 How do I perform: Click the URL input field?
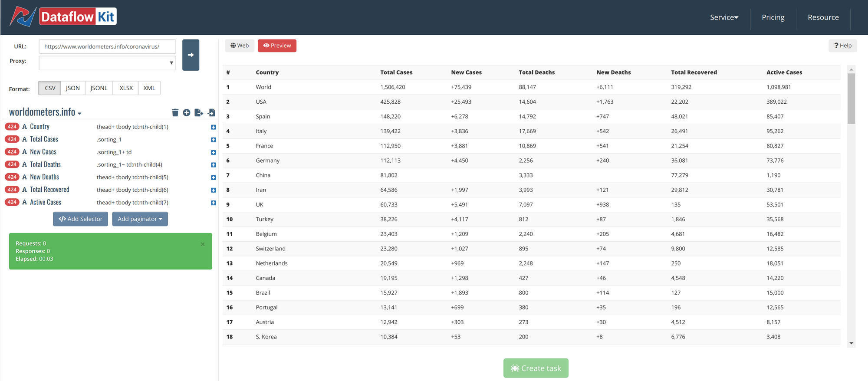(107, 46)
